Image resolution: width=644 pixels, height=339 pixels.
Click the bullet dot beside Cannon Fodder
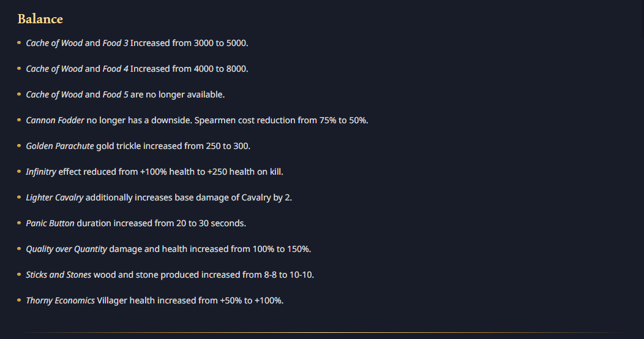pos(19,120)
